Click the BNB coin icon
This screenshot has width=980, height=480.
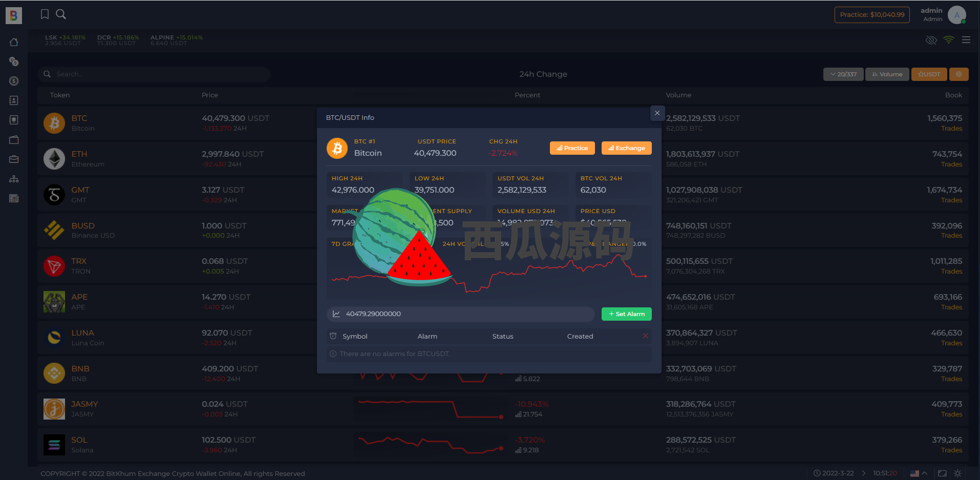[x=54, y=373]
